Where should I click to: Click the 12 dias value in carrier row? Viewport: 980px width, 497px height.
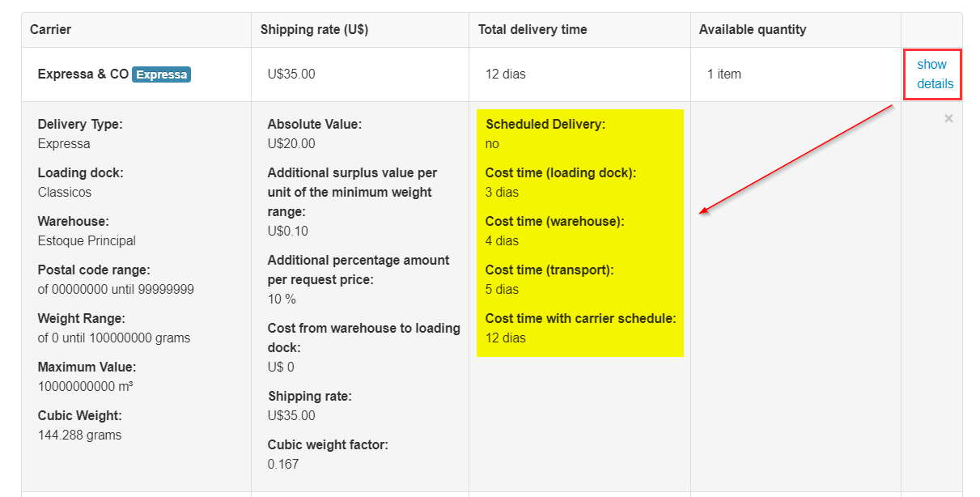(506, 74)
